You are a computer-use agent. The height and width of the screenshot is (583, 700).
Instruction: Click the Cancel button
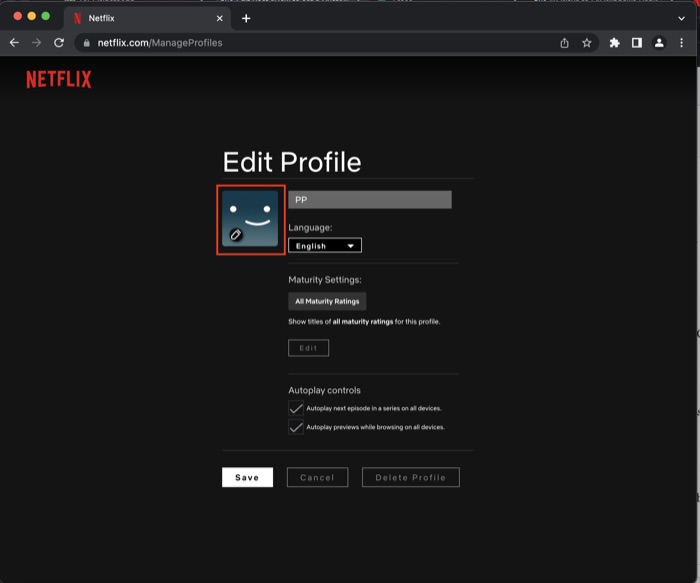point(317,477)
